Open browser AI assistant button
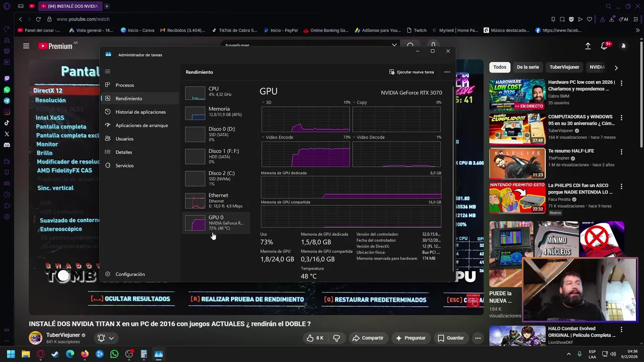 point(624,19)
